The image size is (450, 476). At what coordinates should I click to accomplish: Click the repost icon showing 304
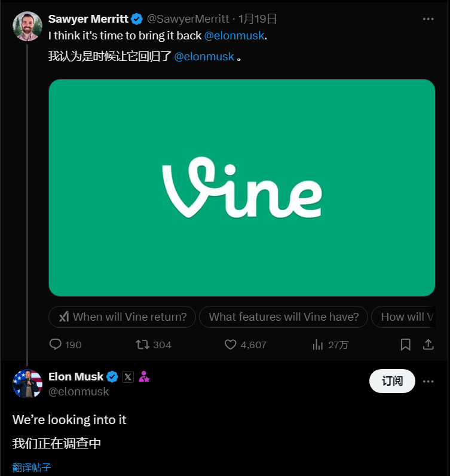point(142,345)
